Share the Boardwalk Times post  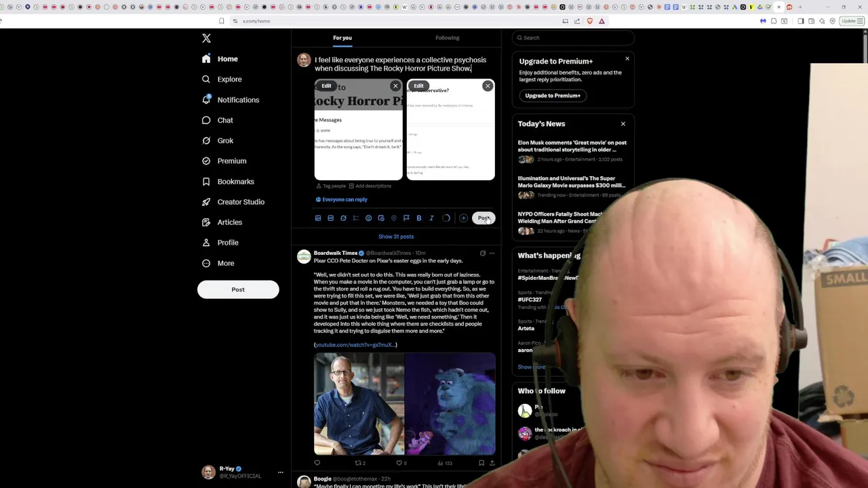tap(492, 463)
